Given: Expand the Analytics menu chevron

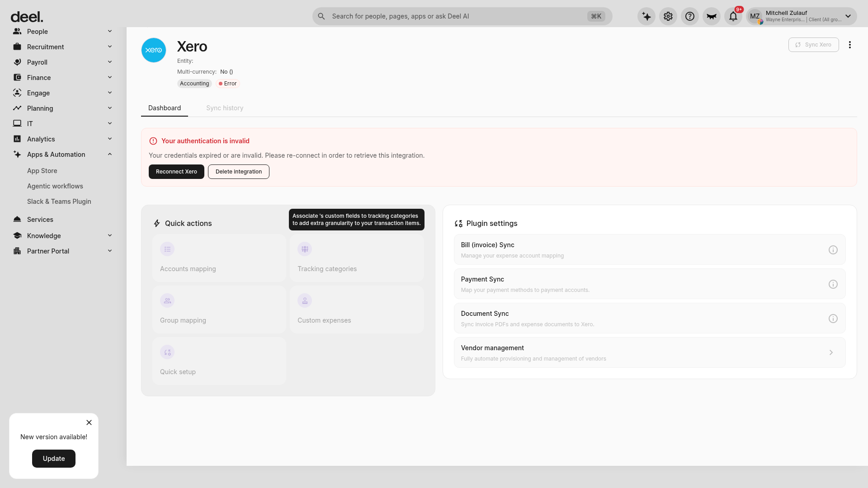Looking at the screenshot, I should tap(110, 139).
